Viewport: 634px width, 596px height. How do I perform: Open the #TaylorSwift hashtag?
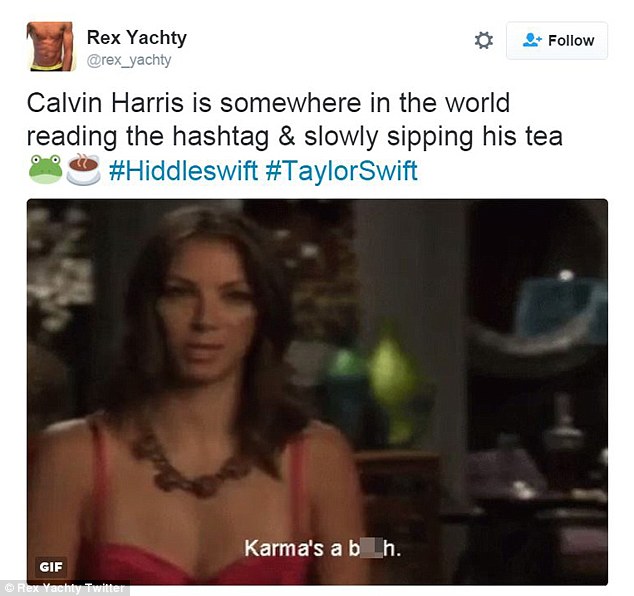pos(342,171)
